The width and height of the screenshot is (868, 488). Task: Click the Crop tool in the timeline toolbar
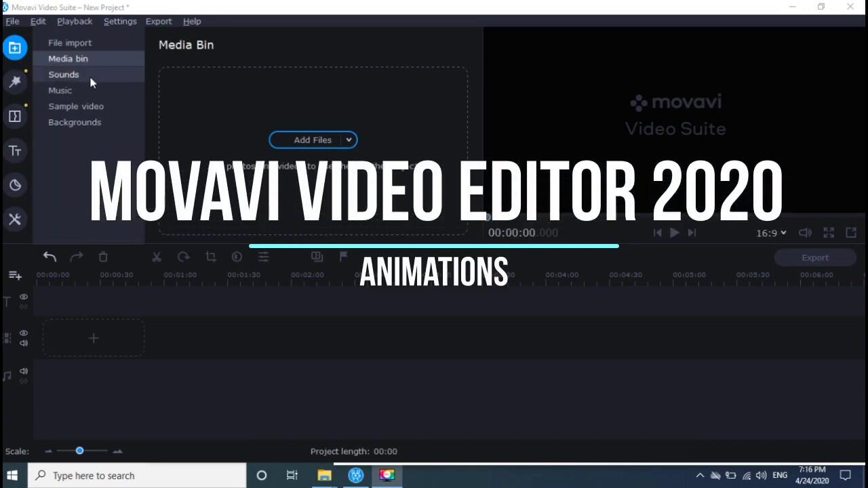coord(210,257)
